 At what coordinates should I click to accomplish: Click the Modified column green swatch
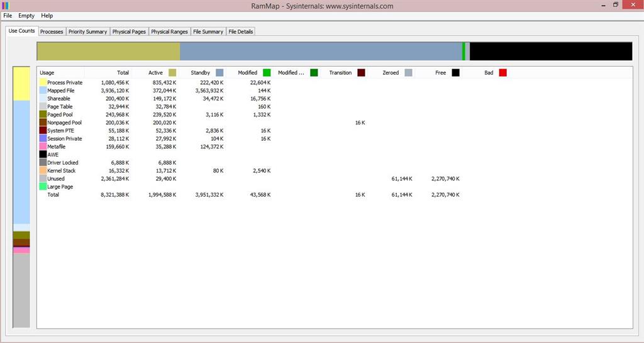[x=267, y=73]
